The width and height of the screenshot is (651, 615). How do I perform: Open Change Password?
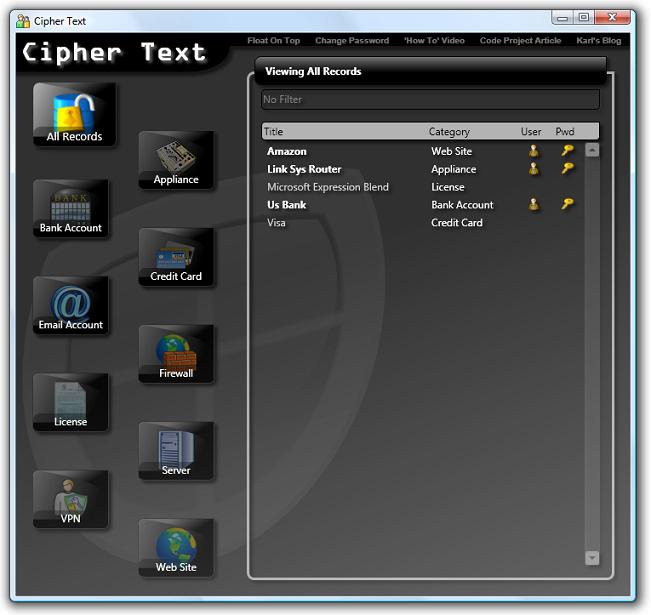352,40
